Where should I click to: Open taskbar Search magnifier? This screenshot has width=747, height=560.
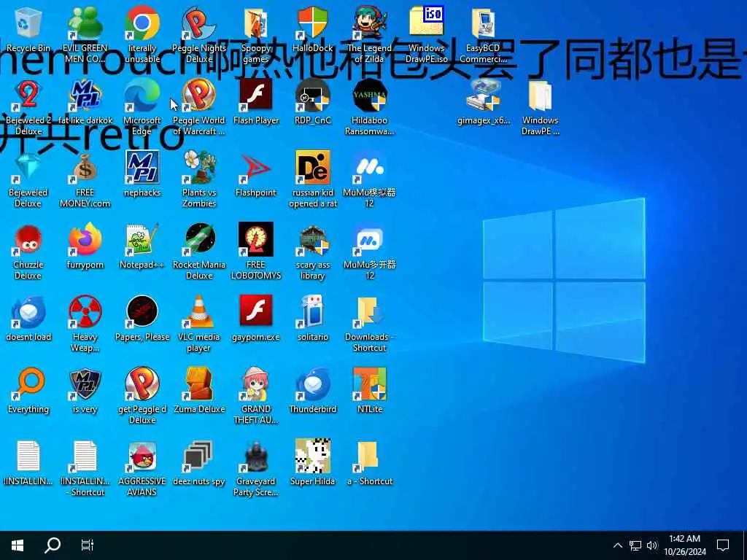pos(53,545)
